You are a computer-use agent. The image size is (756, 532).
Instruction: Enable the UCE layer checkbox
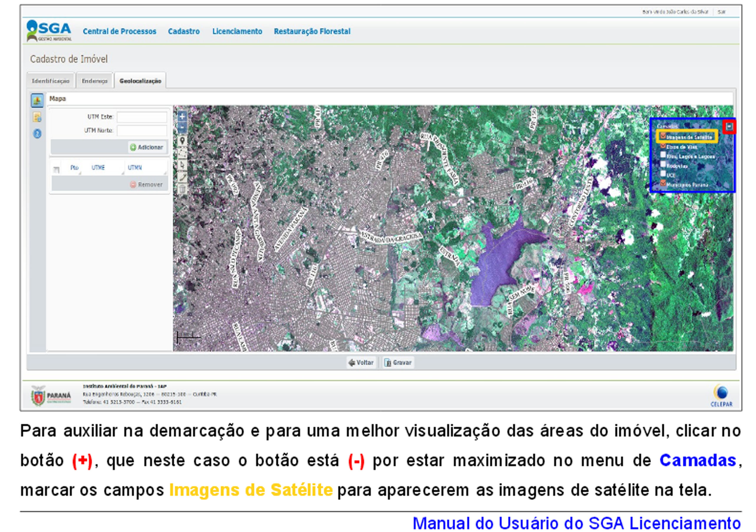click(663, 174)
